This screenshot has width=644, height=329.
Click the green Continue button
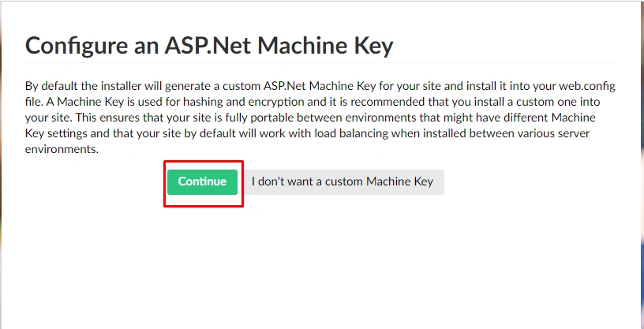click(202, 182)
